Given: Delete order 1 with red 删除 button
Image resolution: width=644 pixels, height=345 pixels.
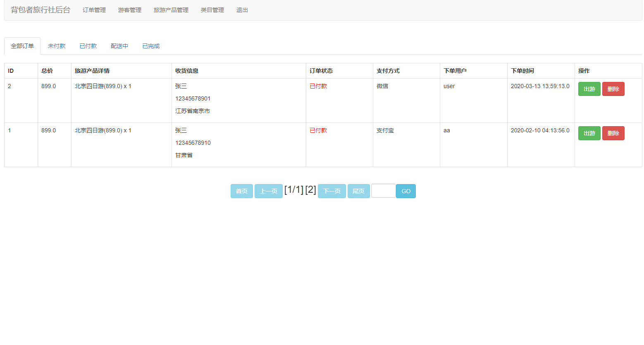Looking at the screenshot, I should pyautogui.click(x=613, y=133).
